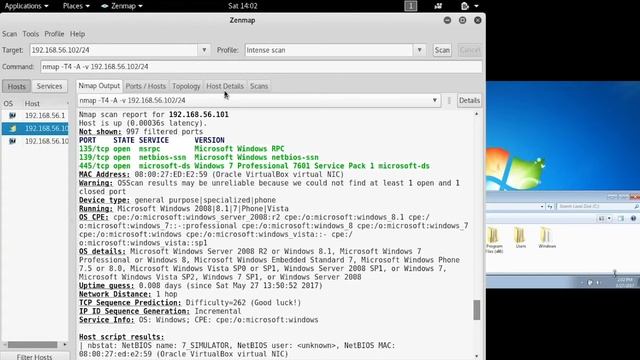Open the Profile menu
640x360 pixels.
coord(54,34)
